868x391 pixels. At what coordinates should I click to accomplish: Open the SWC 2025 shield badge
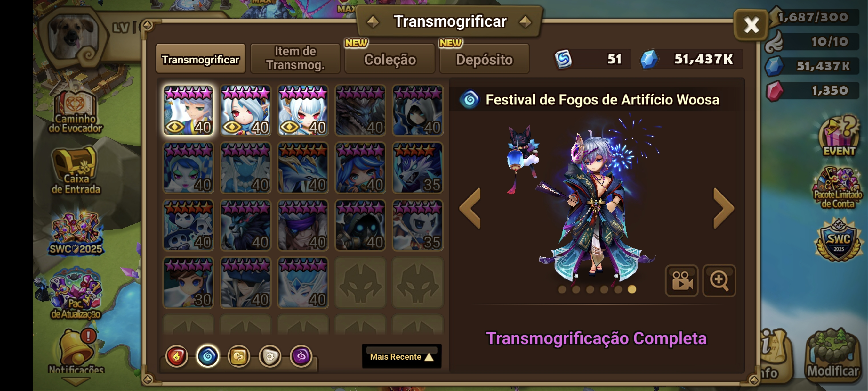[x=839, y=239]
